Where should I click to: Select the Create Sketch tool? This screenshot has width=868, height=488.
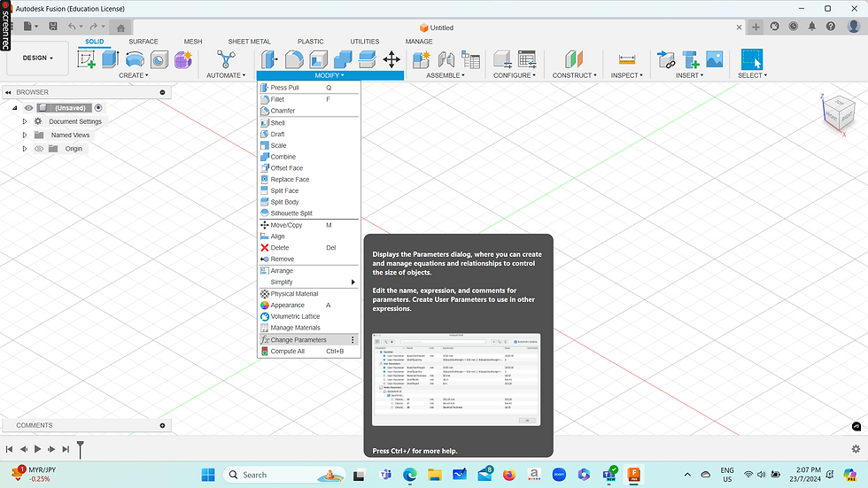coord(87,59)
